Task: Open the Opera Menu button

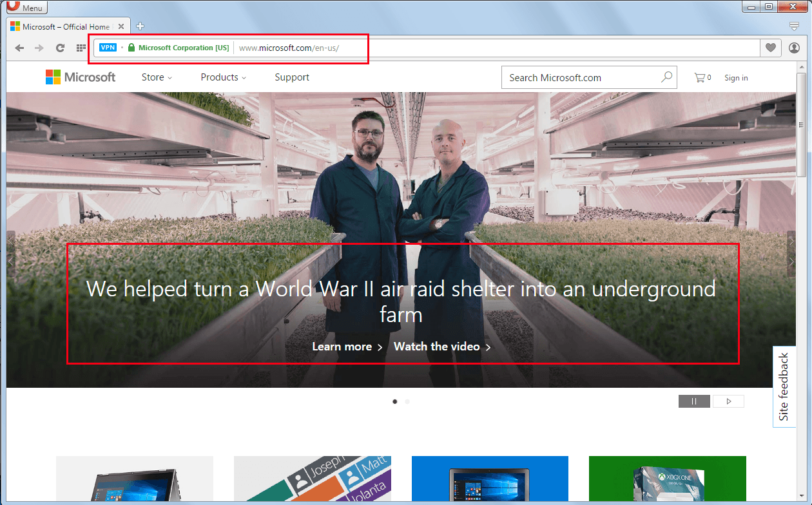Action: pos(27,8)
